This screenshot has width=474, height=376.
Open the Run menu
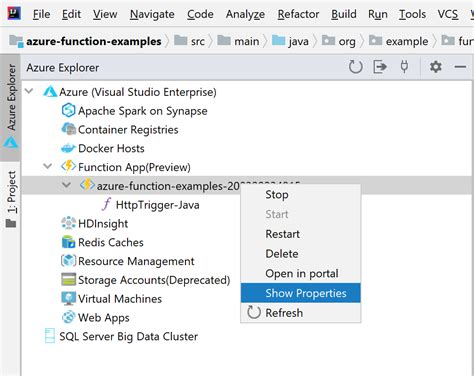click(x=378, y=14)
